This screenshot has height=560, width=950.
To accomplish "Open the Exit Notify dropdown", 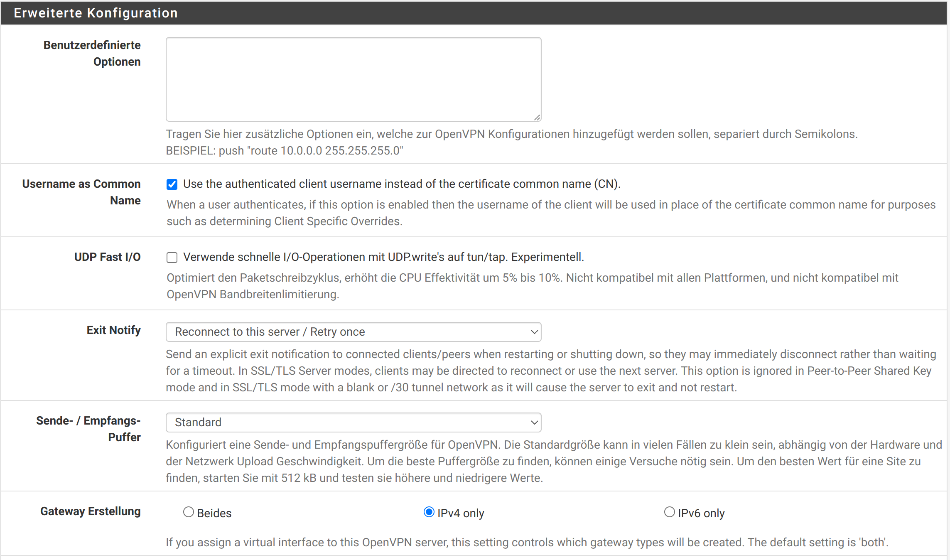I will click(x=353, y=332).
